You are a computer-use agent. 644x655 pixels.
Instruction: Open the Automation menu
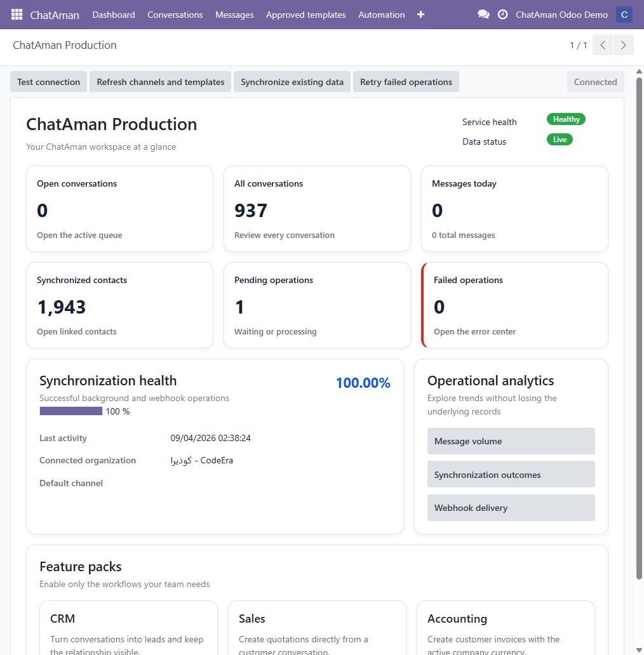(382, 15)
